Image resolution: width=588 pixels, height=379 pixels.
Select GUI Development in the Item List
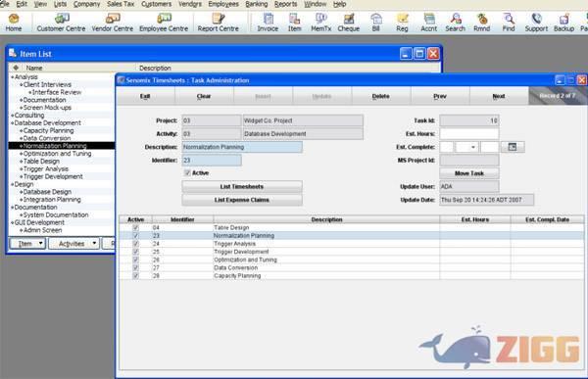point(39,222)
